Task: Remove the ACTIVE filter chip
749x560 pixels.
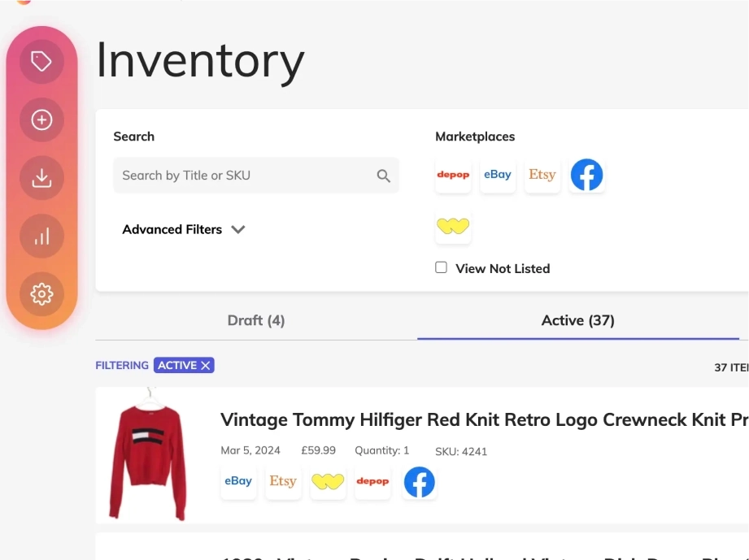Action: (206, 366)
